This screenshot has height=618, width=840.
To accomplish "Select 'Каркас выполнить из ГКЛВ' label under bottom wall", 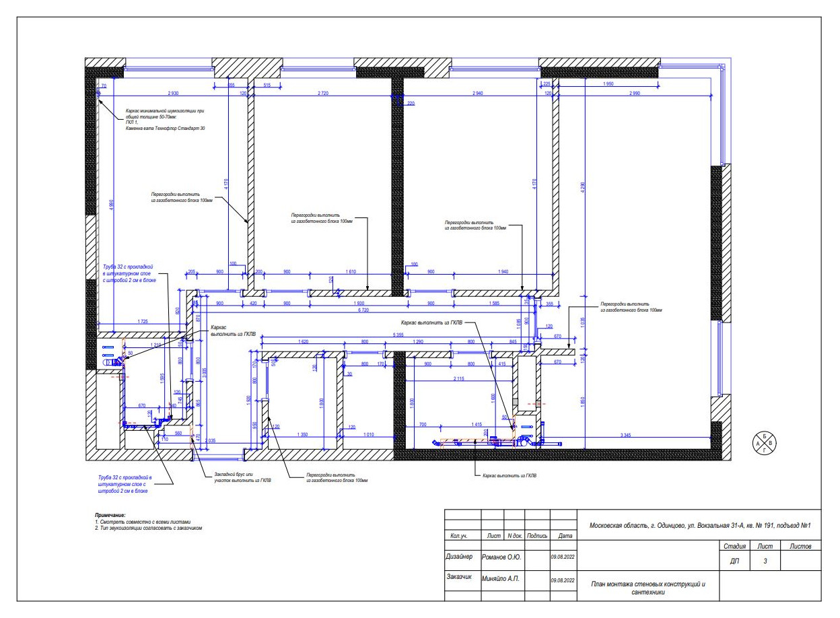I will point(510,476).
